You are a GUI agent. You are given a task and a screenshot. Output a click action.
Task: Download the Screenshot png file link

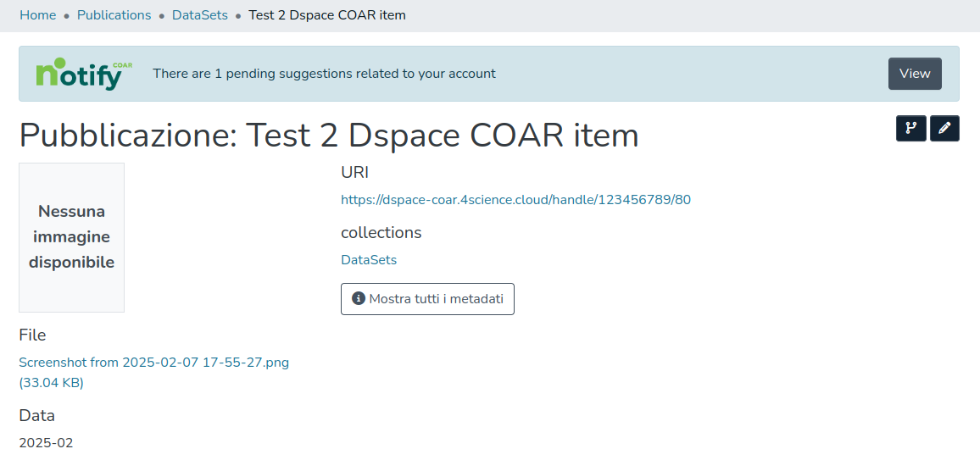tap(153, 363)
